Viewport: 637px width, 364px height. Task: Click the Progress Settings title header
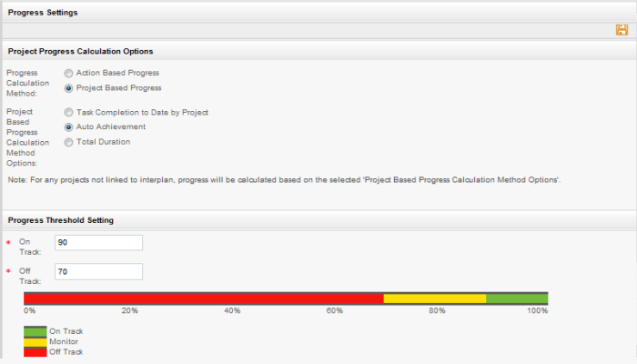coord(43,13)
